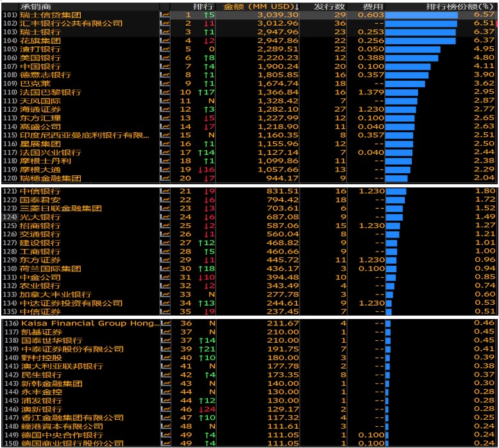Open the chart icon for 德国中央合作银行
The image size is (499, 448).
pos(165,435)
